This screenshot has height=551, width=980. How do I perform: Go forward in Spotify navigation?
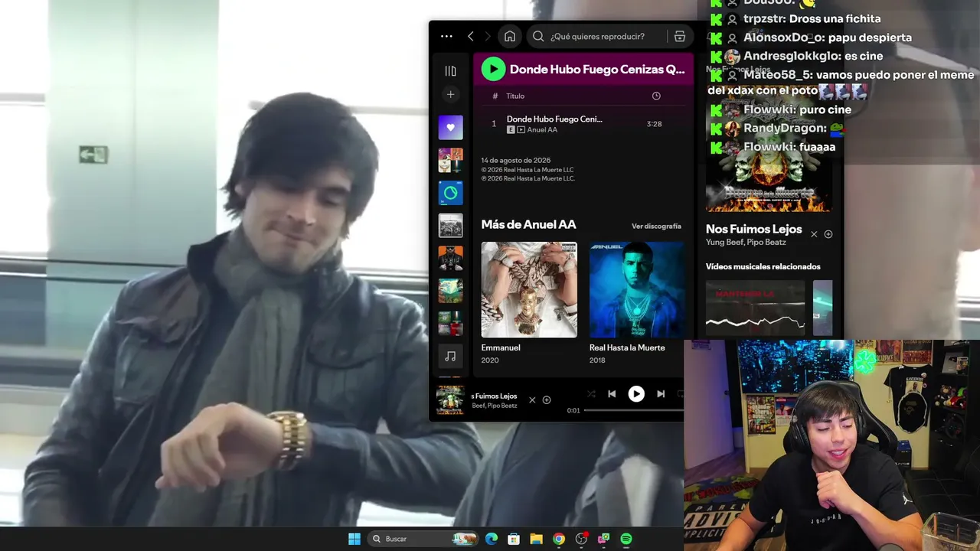(x=488, y=36)
